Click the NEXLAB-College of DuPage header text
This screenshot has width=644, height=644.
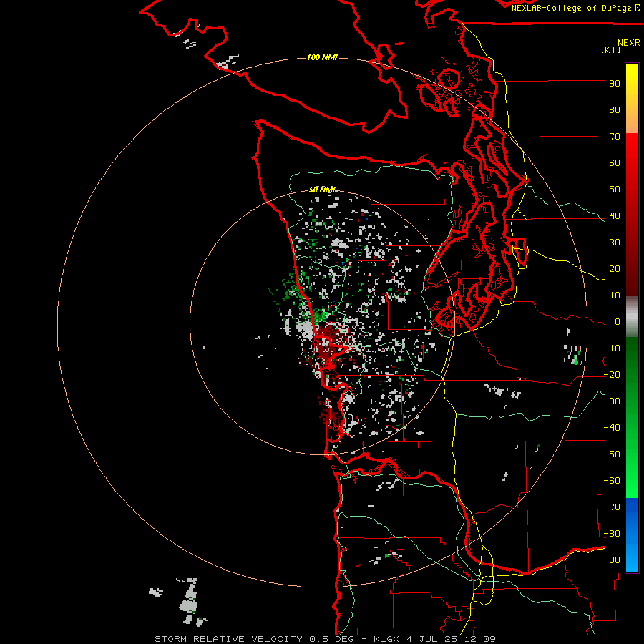point(575,8)
